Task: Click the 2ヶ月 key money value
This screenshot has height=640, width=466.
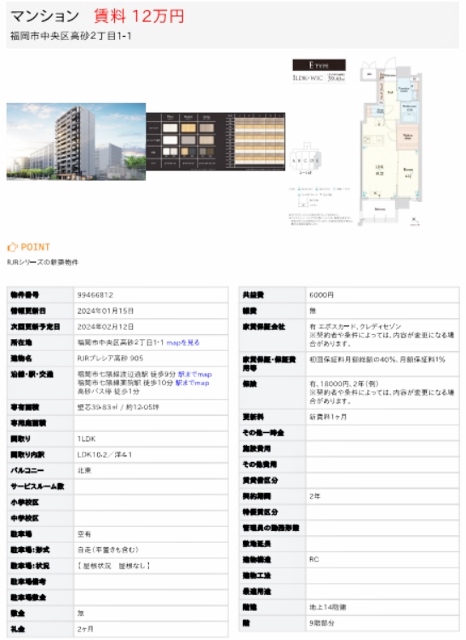Action: point(85,629)
